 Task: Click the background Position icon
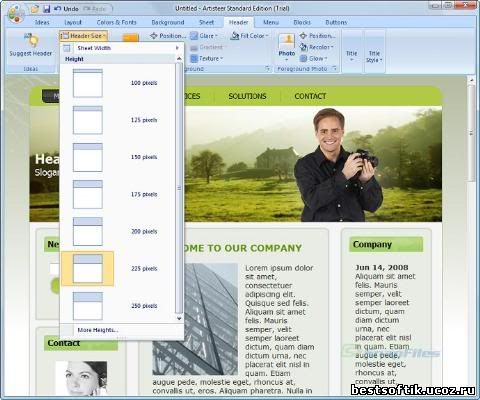point(153,36)
